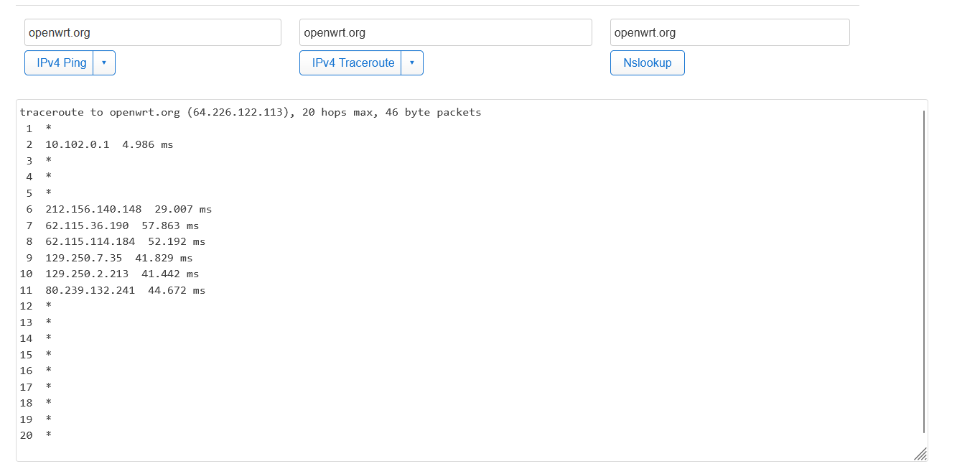This screenshot has width=980, height=469.
Task: Click the hop 7 address 62.115.36.190
Action: [x=87, y=226]
